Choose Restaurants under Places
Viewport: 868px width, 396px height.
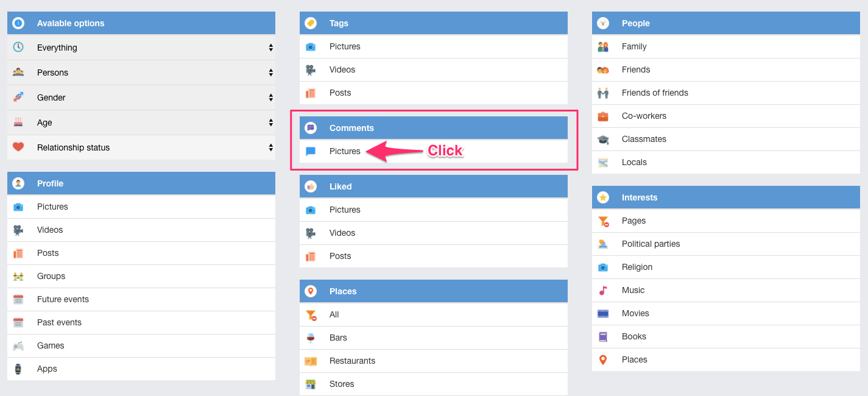(x=352, y=361)
